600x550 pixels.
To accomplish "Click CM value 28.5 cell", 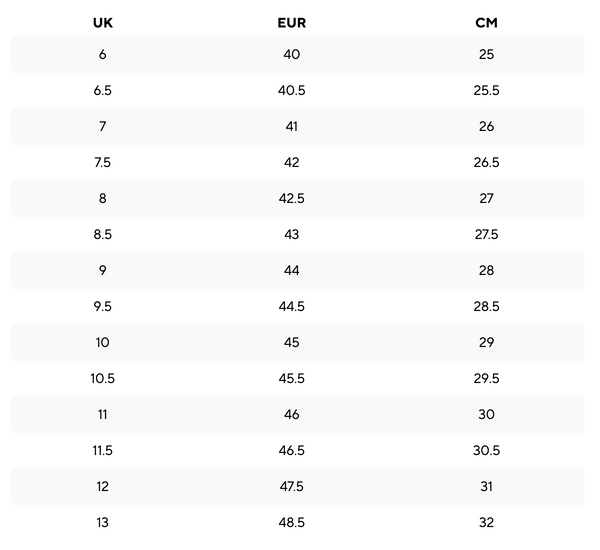I will coord(486,306).
